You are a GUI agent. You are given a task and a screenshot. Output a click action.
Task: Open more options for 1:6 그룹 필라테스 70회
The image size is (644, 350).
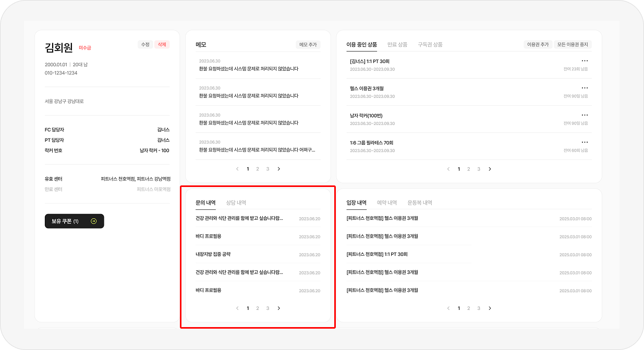point(585,142)
